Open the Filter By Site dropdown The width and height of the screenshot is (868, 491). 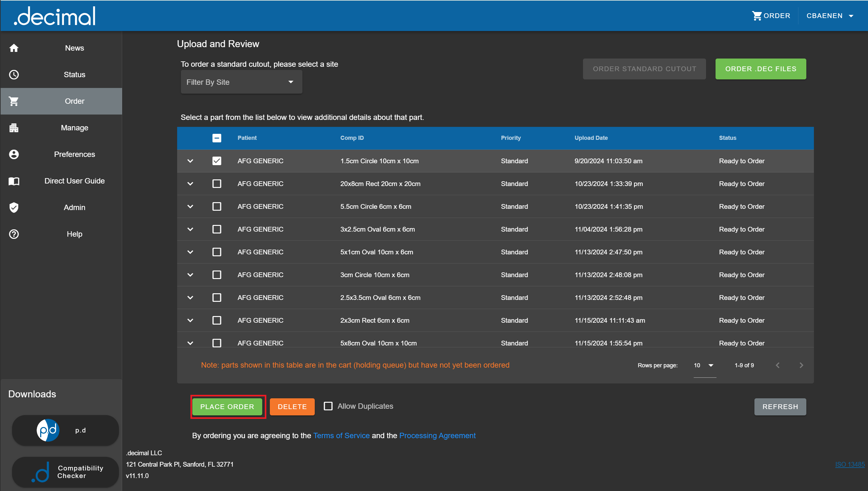point(241,82)
